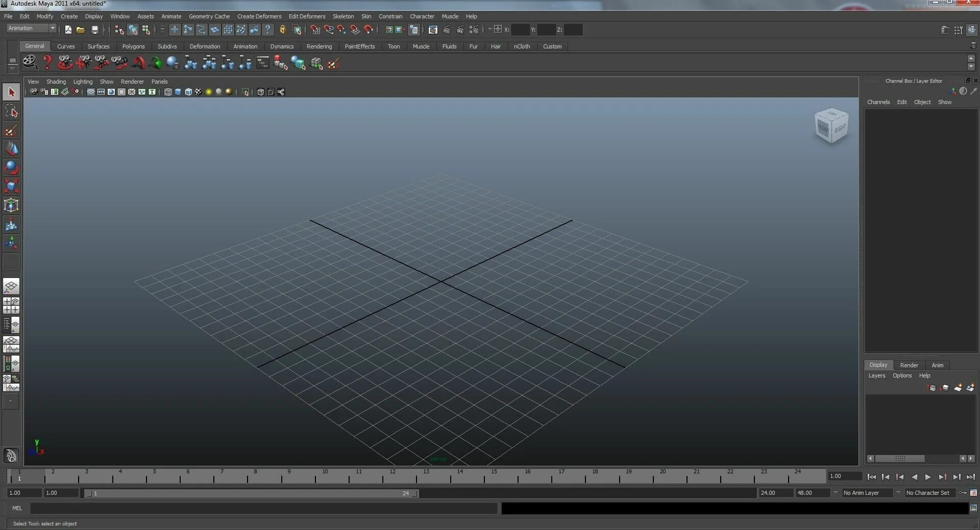Image resolution: width=980 pixels, height=530 pixels.
Task: Click the paintbrush shelf icon
Action: (x=334, y=63)
